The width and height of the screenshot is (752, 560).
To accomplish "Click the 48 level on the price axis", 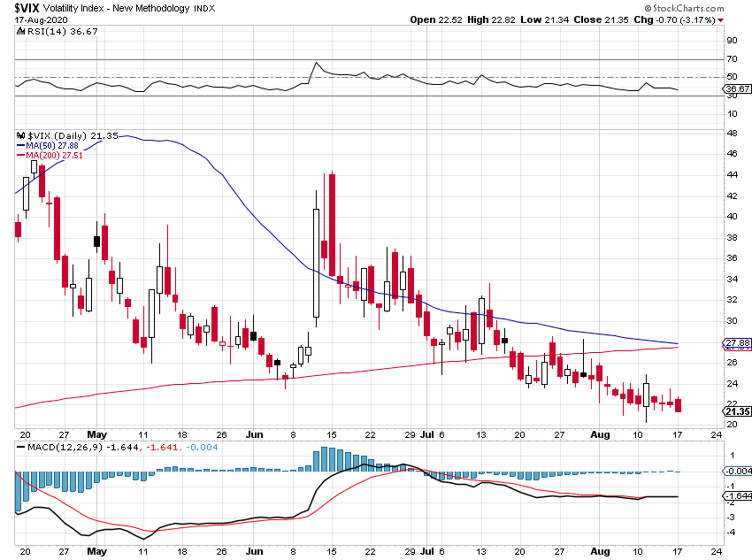I will pyautogui.click(x=732, y=134).
